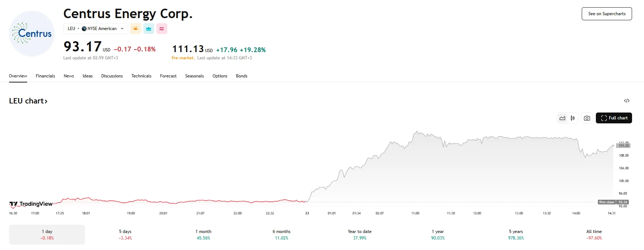Switch to the Overview tab
644x250 pixels.
click(18, 76)
